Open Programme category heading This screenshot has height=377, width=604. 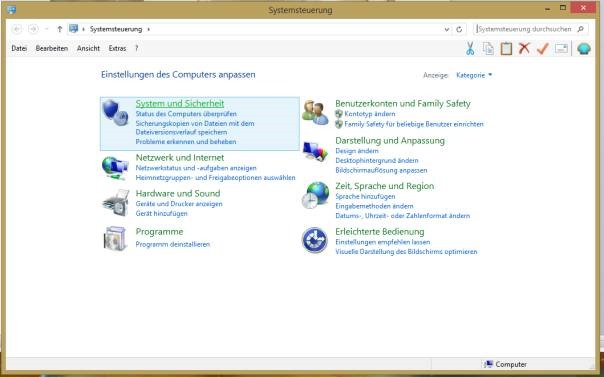click(159, 232)
